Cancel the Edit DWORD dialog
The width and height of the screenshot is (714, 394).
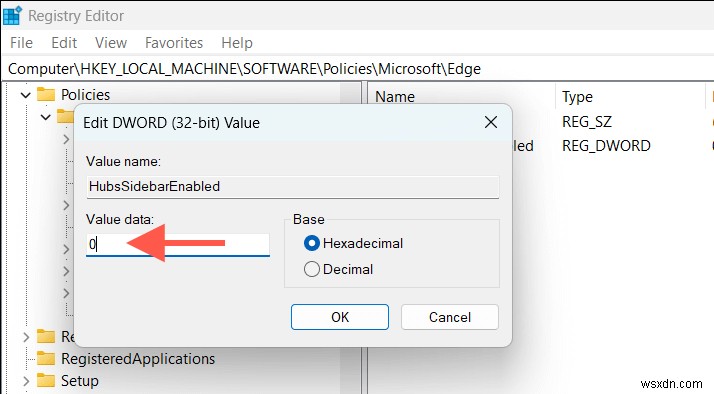[450, 317]
